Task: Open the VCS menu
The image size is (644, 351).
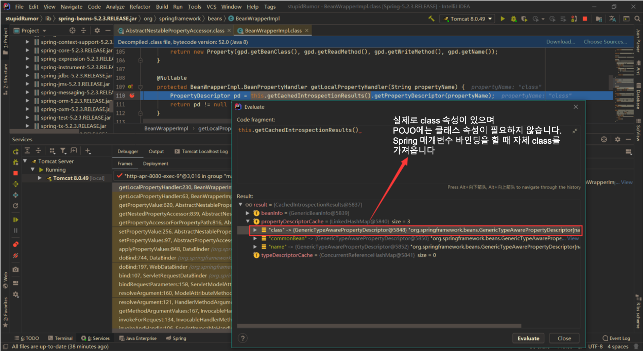Action: (211, 7)
